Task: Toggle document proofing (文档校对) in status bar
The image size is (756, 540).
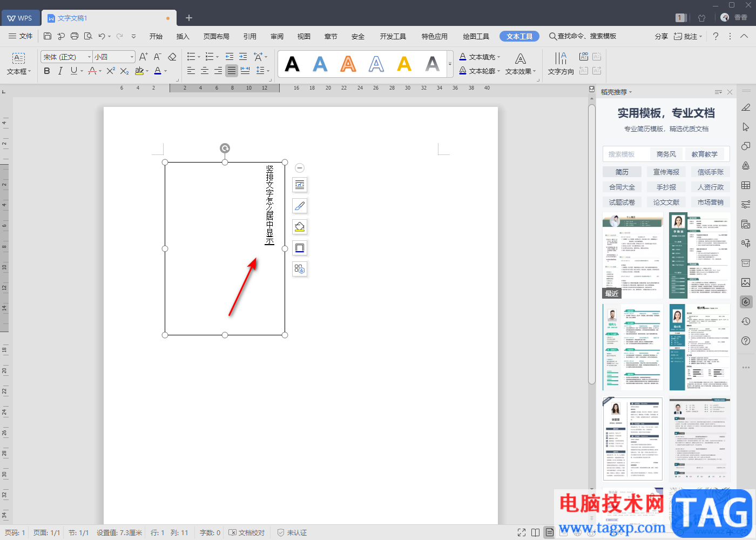Action: [x=247, y=532]
